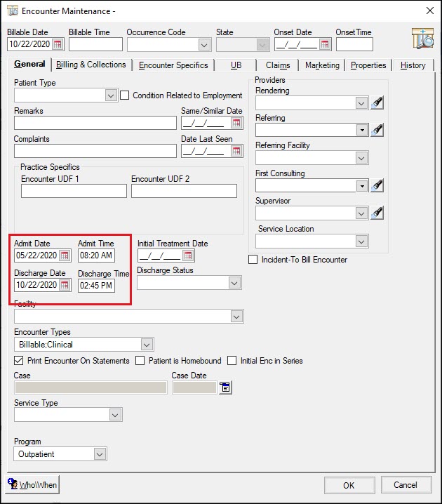Click the top-right encounter search icon
Viewport: 442px width, 504px height.
[x=423, y=40]
